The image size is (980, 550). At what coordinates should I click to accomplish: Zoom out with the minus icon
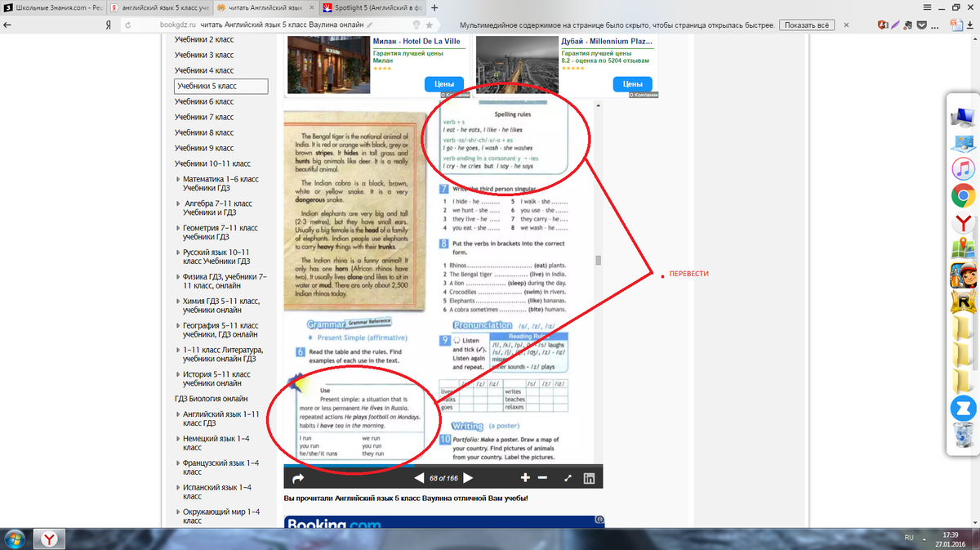[542, 478]
